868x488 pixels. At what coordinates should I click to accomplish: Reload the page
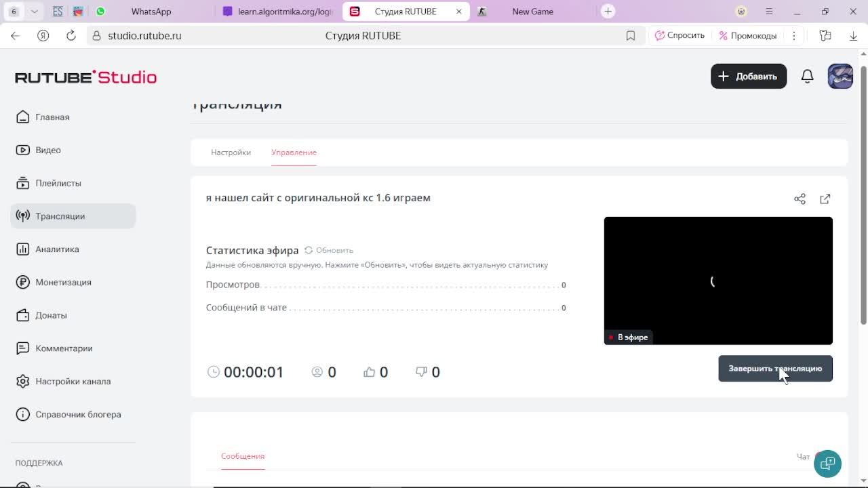click(71, 36)
